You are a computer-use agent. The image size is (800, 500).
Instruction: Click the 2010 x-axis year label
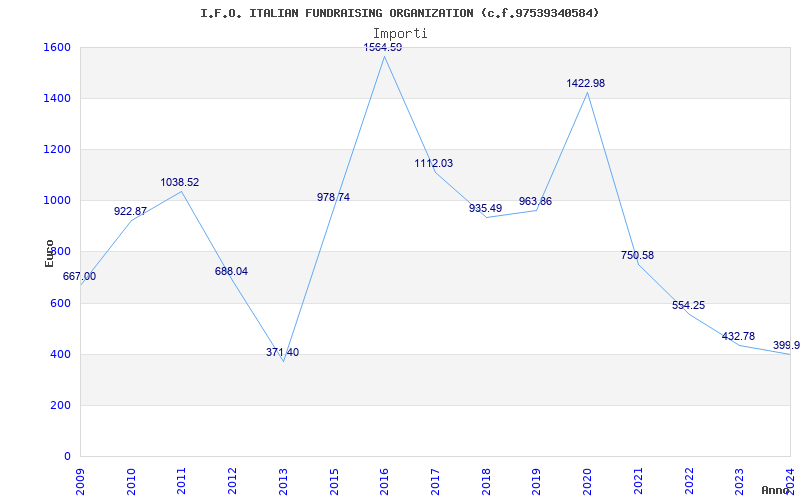131,481
